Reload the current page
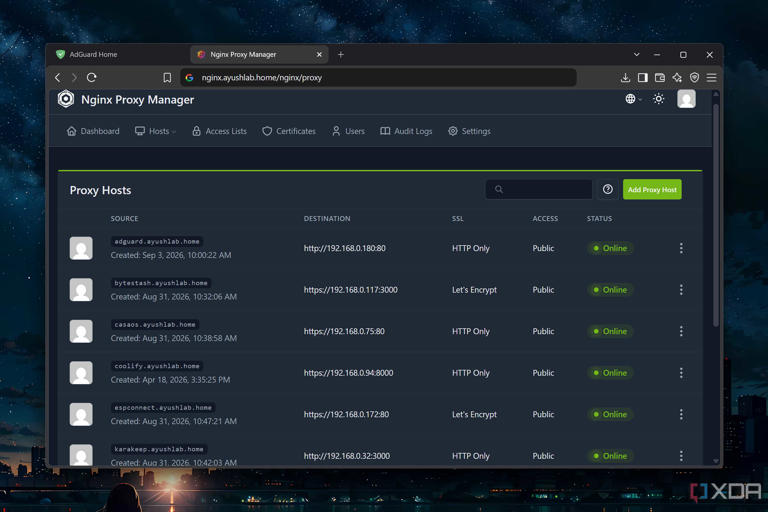Image resolution: width=768 pixels, height=512 pixels. (92, 77)
